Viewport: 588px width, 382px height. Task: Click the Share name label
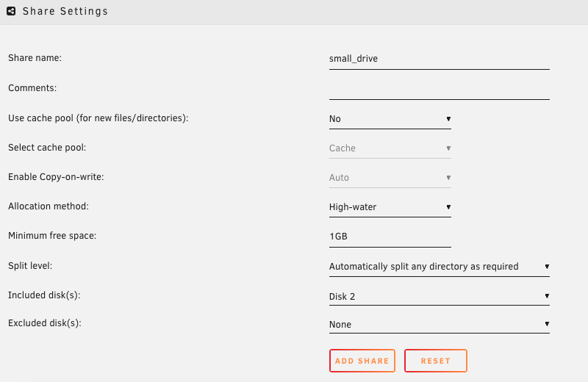point(35,58)
